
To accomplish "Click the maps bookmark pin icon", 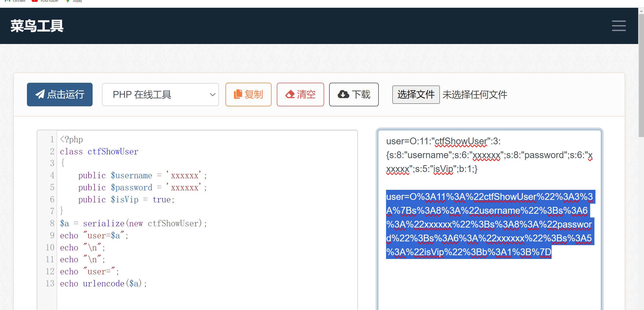I will point(67,1).
